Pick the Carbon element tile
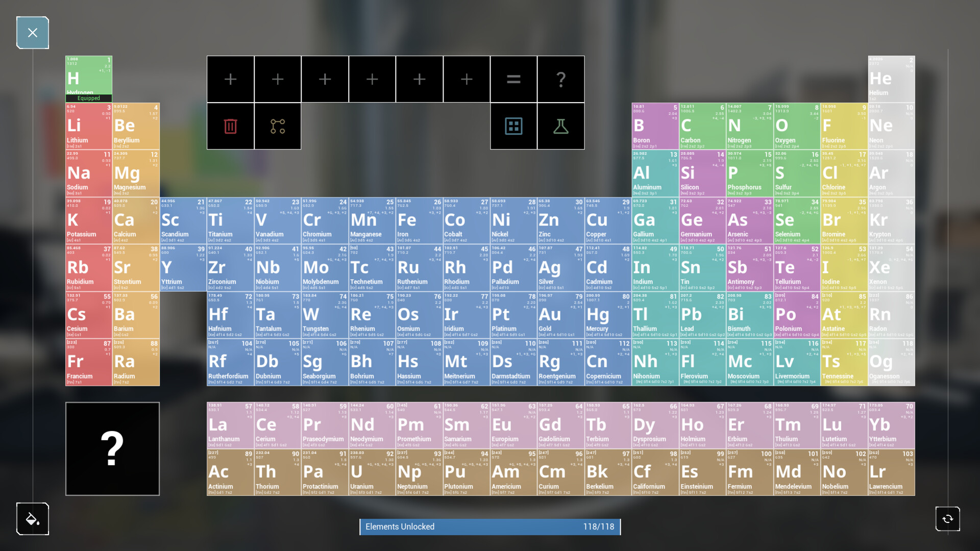The height and width of the screenshot is (551, 980). (x=702, y=126)
